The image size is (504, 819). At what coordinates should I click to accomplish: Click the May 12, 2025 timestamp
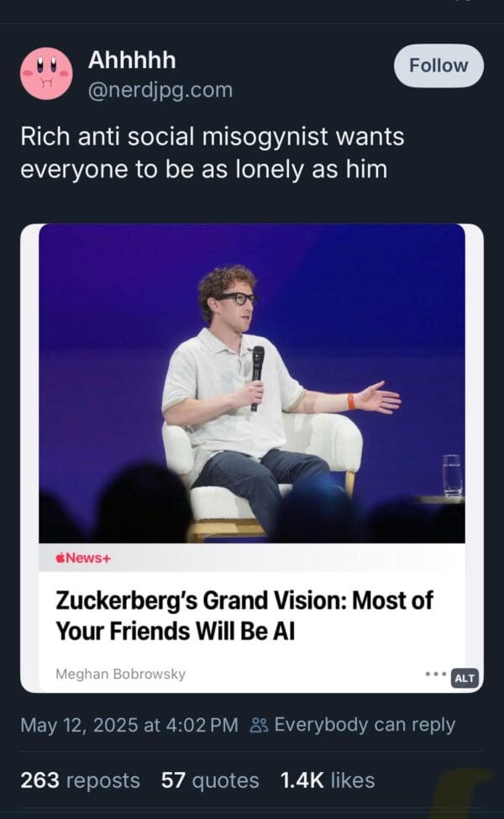coord(129,724)
